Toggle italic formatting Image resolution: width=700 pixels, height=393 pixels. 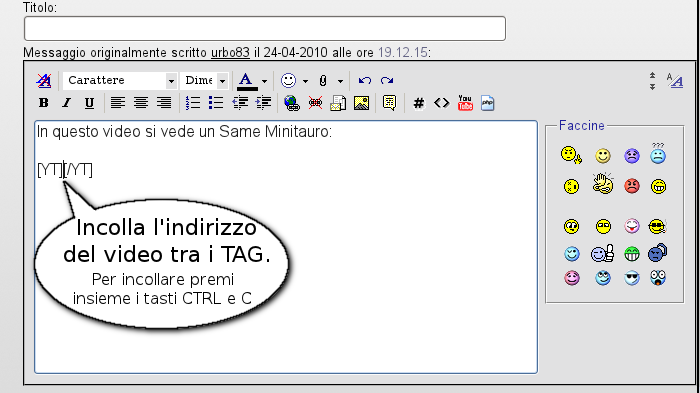[x=67, y=103]
